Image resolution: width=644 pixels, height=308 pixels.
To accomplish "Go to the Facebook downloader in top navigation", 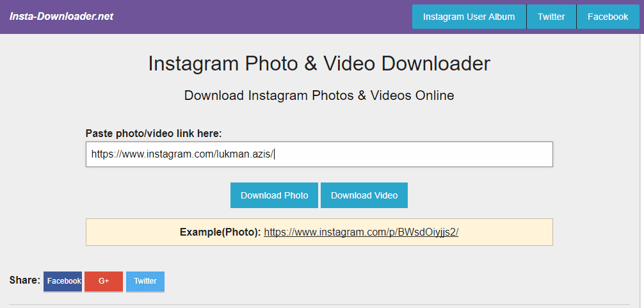I will pos(608,17).
